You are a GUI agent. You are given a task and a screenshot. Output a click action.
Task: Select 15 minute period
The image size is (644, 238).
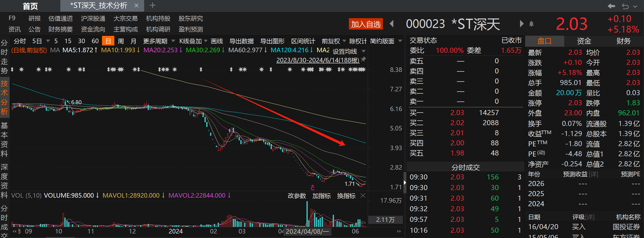[68, 41]
